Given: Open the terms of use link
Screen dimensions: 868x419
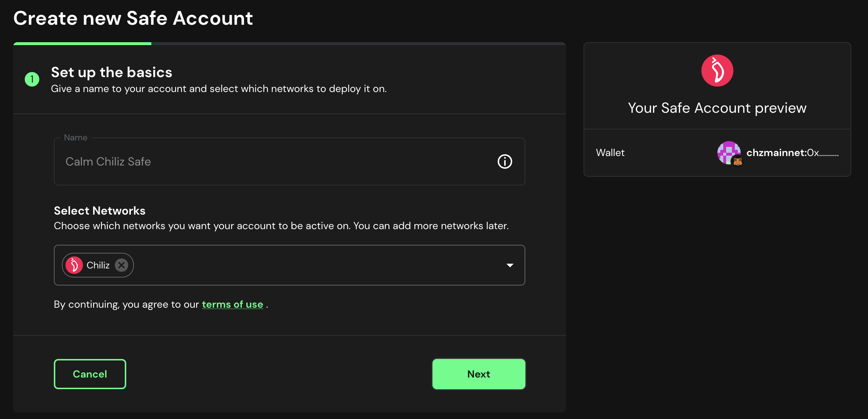Looking at the screenshot, I should coord(232,304).
